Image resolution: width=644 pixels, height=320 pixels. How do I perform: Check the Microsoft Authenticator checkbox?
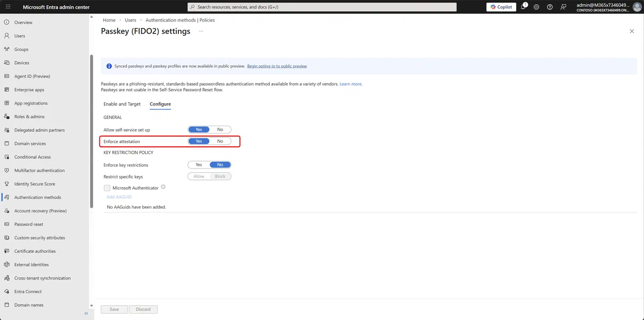tap(107, 188)
